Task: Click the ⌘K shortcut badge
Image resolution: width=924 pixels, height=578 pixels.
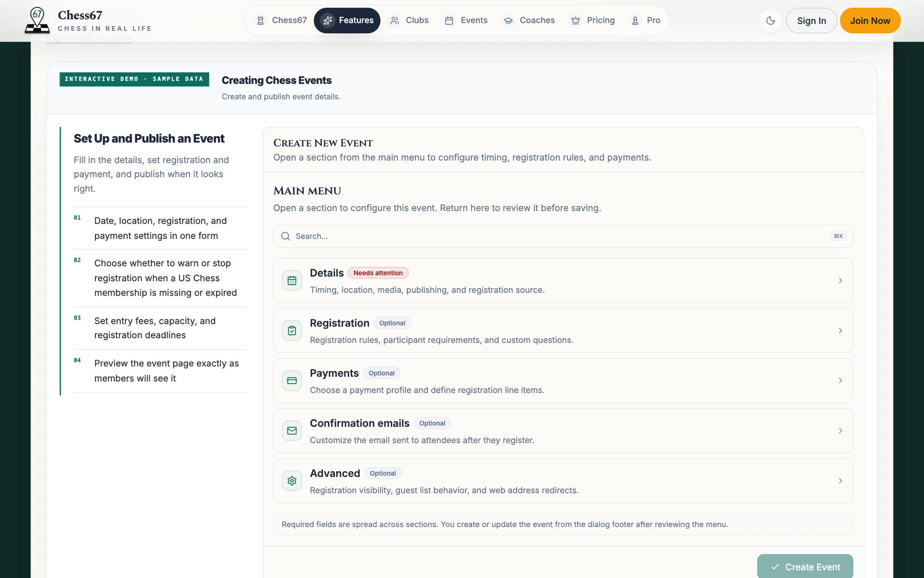Action: 838,236
